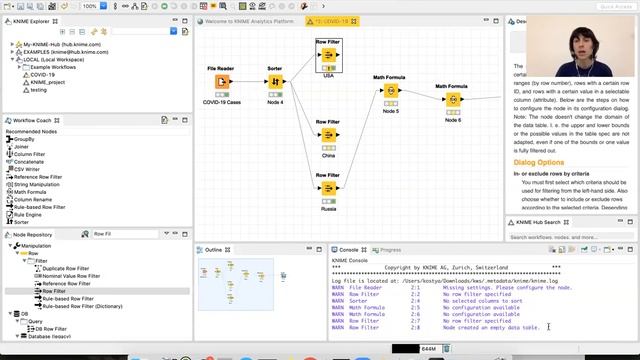The height and width of the screenshot is (360, 640).
Task: Click the red table-grid toolbar icon
Action: [x=203, y=6]
